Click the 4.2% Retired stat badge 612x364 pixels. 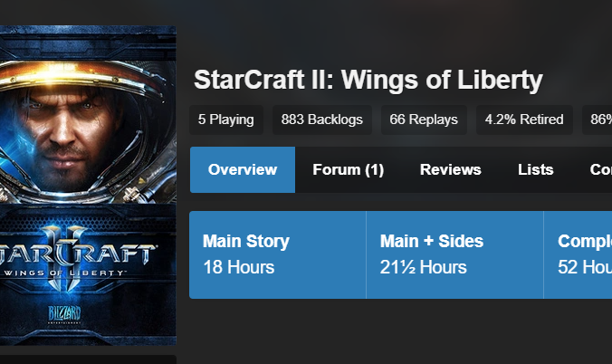[524, 120]
